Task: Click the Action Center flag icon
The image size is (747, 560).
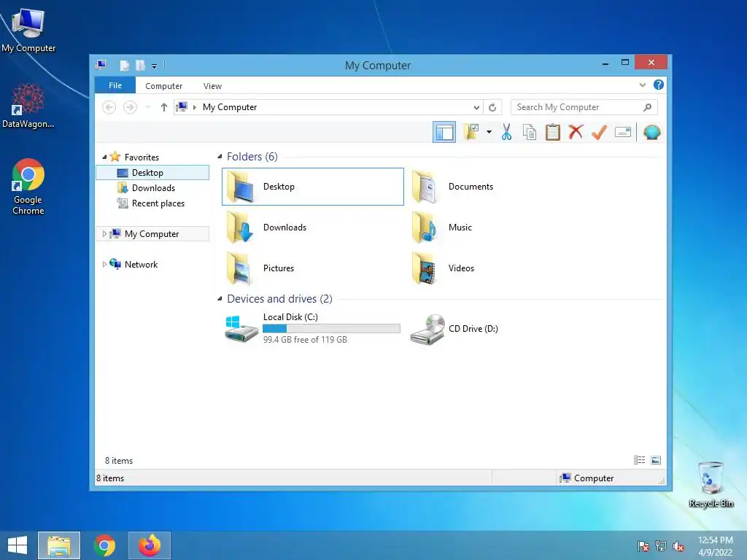Action: [643, 545]
